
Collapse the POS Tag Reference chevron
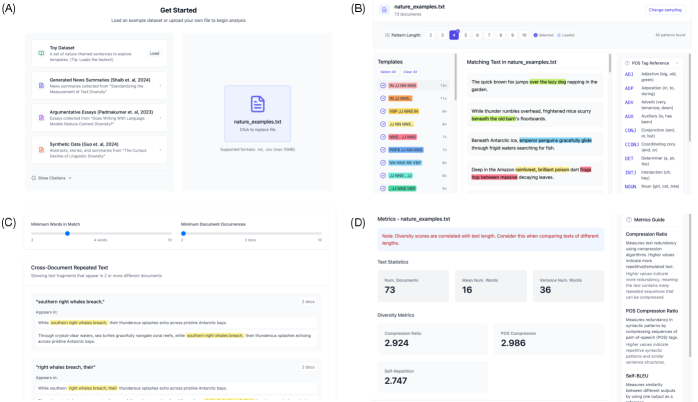[677, 63]
